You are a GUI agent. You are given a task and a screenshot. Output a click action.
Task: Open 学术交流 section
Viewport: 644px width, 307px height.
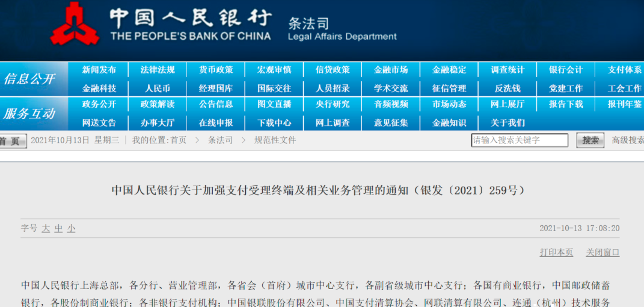[x=391, y=88]
